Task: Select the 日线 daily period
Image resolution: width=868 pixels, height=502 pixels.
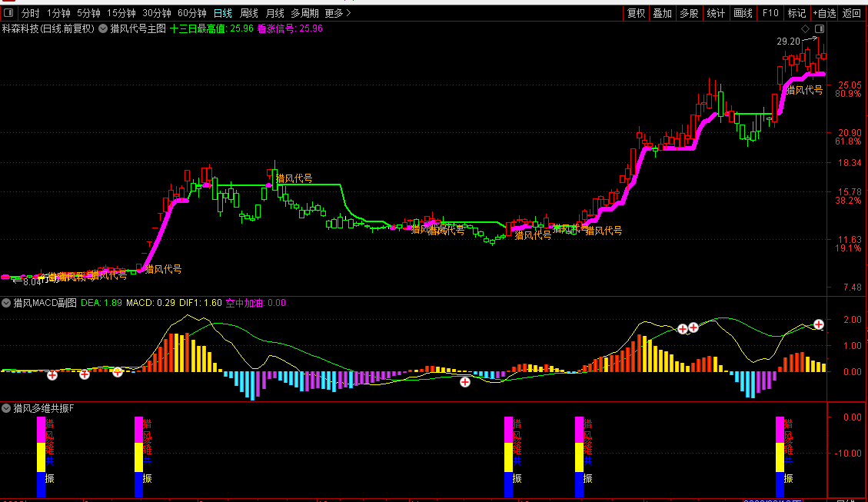Action: [222, 13]
